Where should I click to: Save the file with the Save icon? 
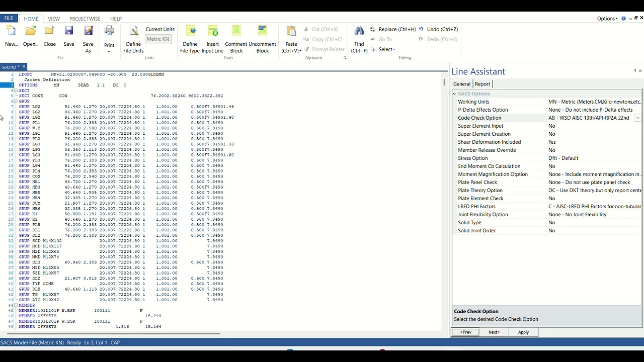pos(69,31)
